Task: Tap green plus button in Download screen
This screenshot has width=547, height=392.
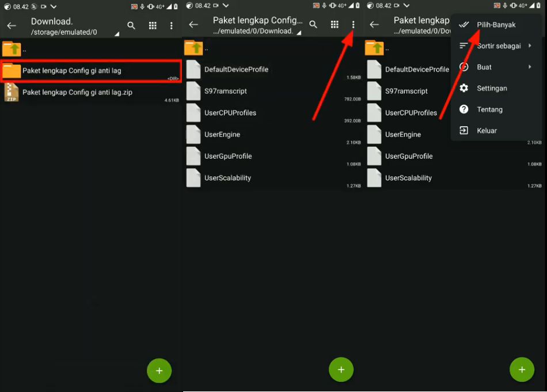Action: tap(159, 370)
